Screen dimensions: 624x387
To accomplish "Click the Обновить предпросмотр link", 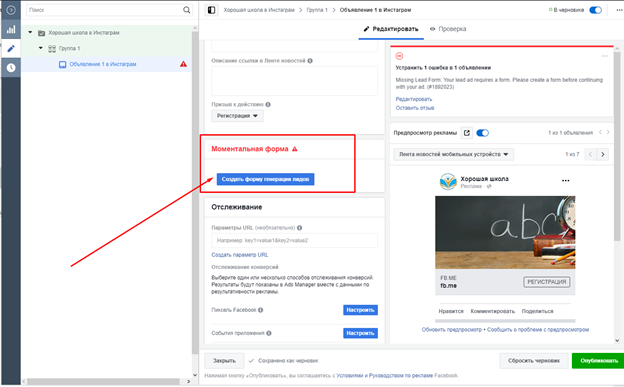I will tap(451, 330).
